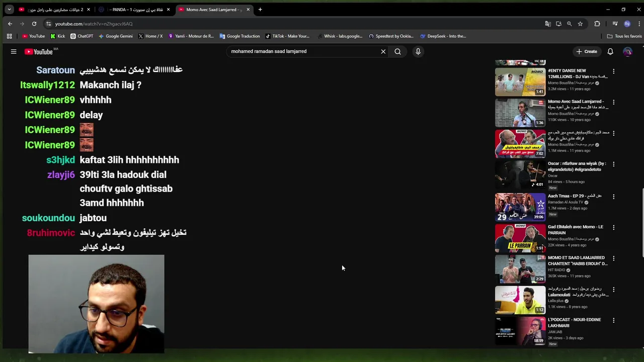Open the HIT RADIO channel name
Image resolution: width=644 pixels, height=362 pixels.
pos(556,270)
